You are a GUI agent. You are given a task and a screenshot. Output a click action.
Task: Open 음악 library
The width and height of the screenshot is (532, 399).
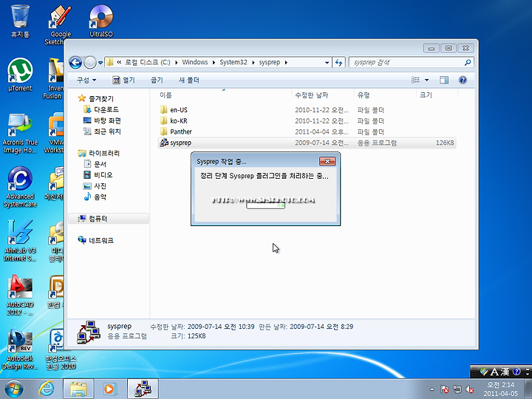[x=95, y=197]
